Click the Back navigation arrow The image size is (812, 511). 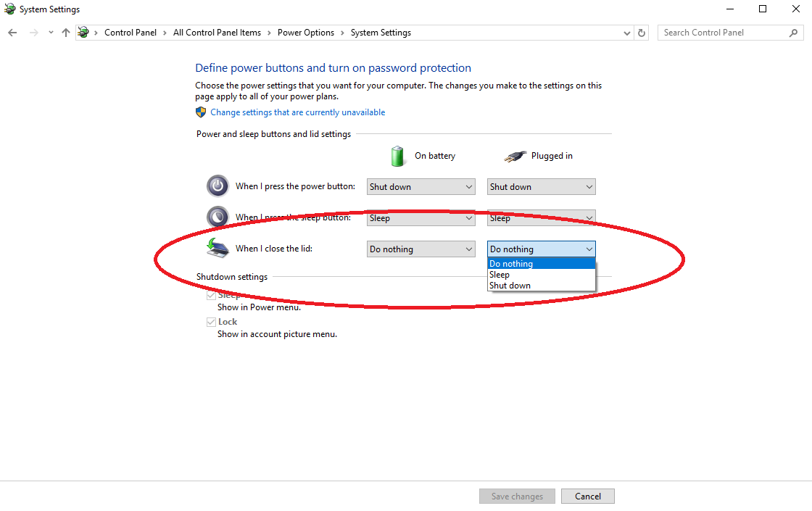tap(12, 33)
